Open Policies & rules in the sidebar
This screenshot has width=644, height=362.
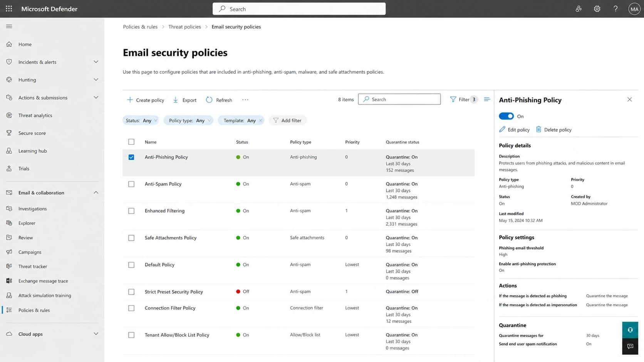[x=34, y=310]
